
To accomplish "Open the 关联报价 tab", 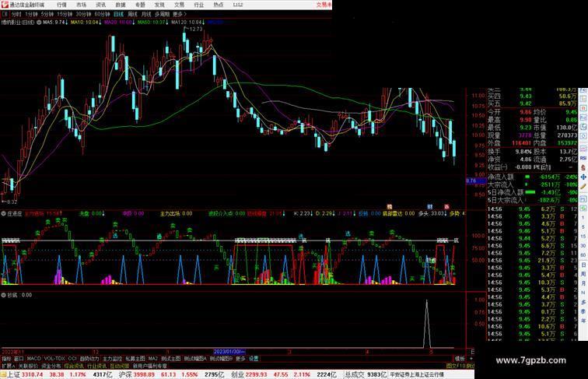I will 28,366.
